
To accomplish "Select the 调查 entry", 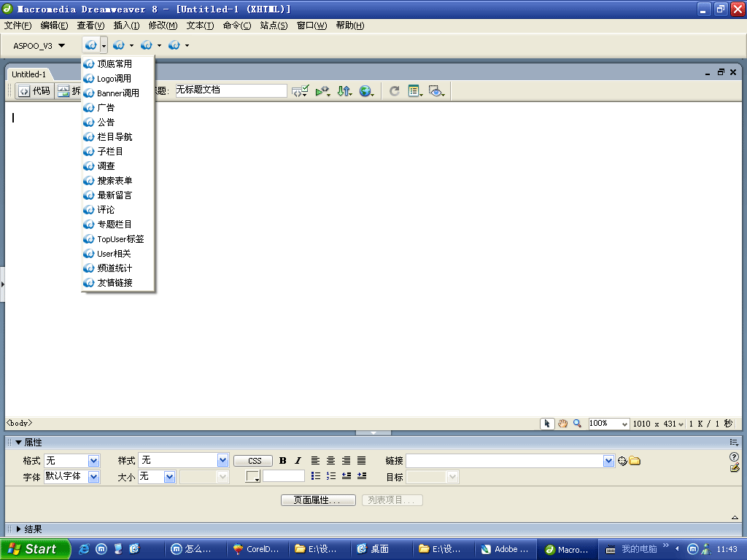I will 118,166.
